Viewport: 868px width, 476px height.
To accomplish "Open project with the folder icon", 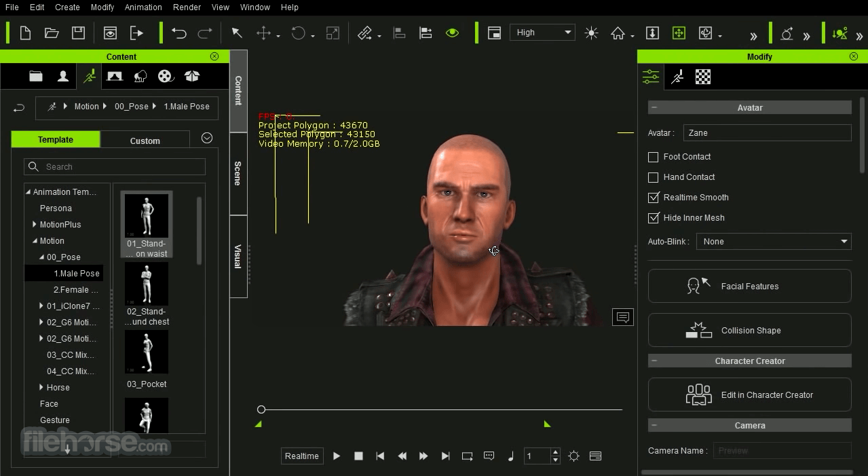I will click(x=52, y=33).
